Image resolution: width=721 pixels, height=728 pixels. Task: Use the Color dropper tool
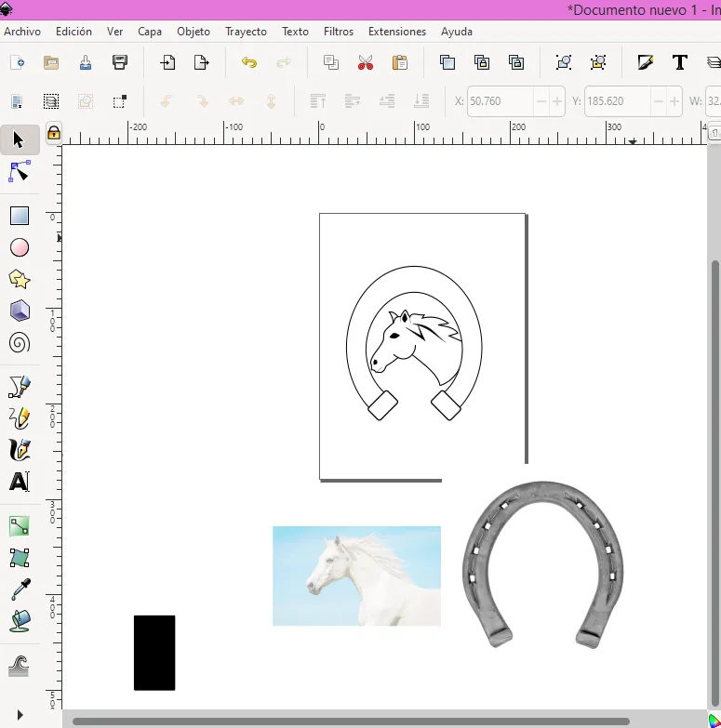(20, 589)
